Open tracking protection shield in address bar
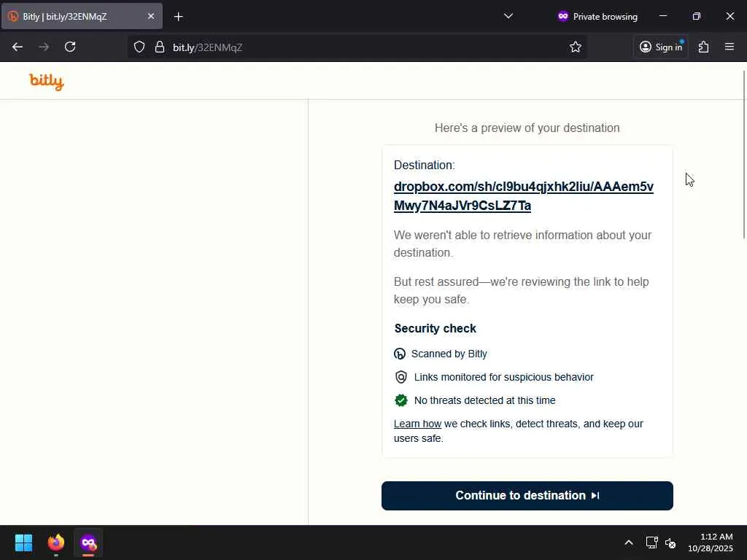747x560 pixels. point(139,47)
